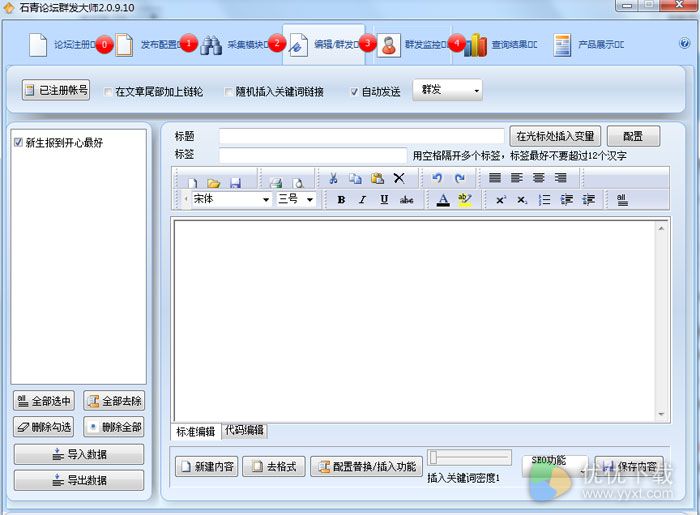The width and height of the screenshot is (700, 515).
Task: Toggle bold formatting
Action: tap(341, 199)
